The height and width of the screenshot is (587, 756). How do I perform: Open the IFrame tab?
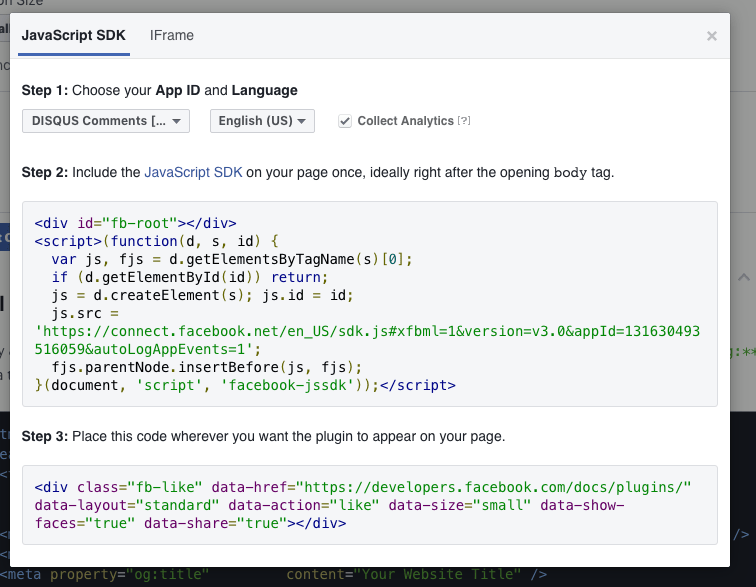pos(172,35)
